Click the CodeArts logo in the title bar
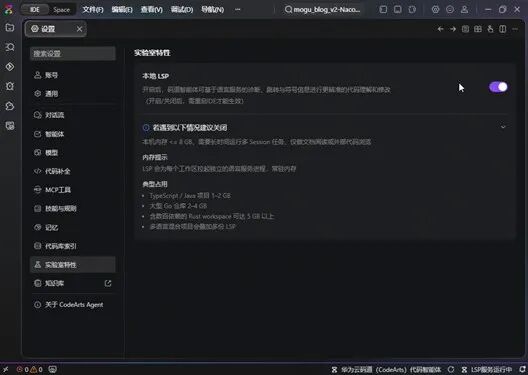The width and height of the screenshot is (528, 375). [x=8, y=9]
